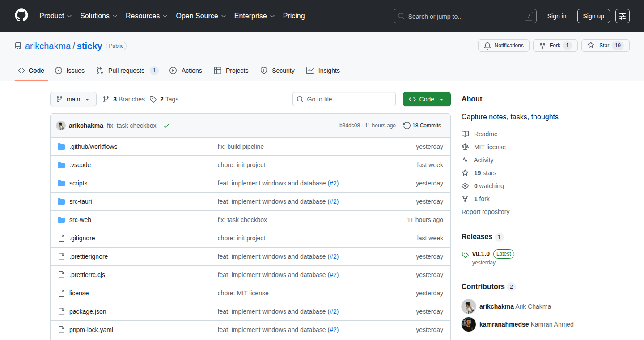Open .prettierrc.cjs file
Viewport: 644px width, 340px height.
coord(87,275)
